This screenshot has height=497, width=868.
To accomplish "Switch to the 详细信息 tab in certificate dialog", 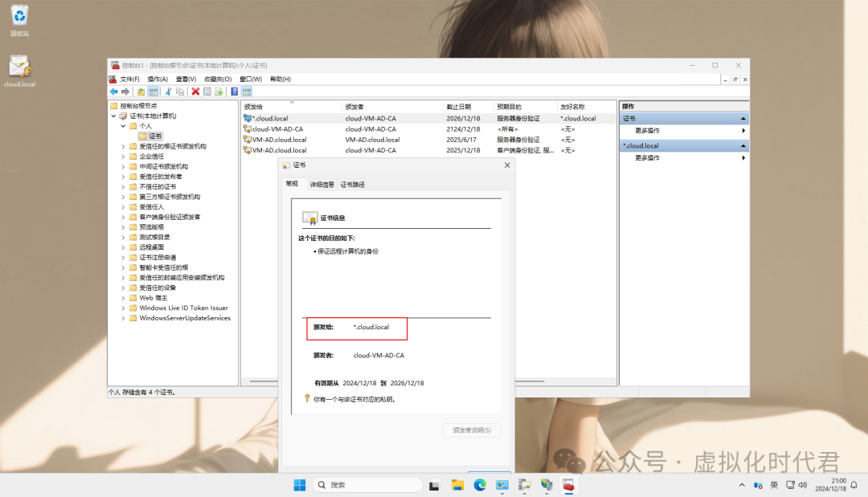I will coord(321,185).
